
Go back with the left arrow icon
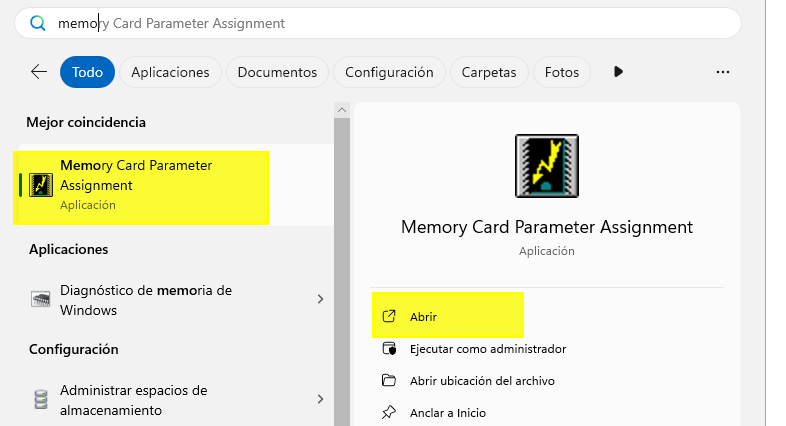[x=39, y=72]
